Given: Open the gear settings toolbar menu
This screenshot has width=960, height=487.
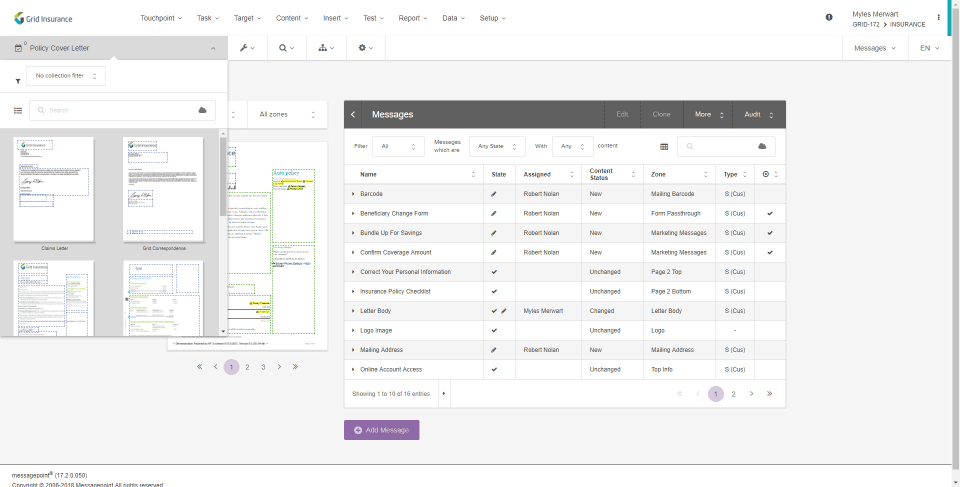Looking at the screenshot, I should click(366, 48).
